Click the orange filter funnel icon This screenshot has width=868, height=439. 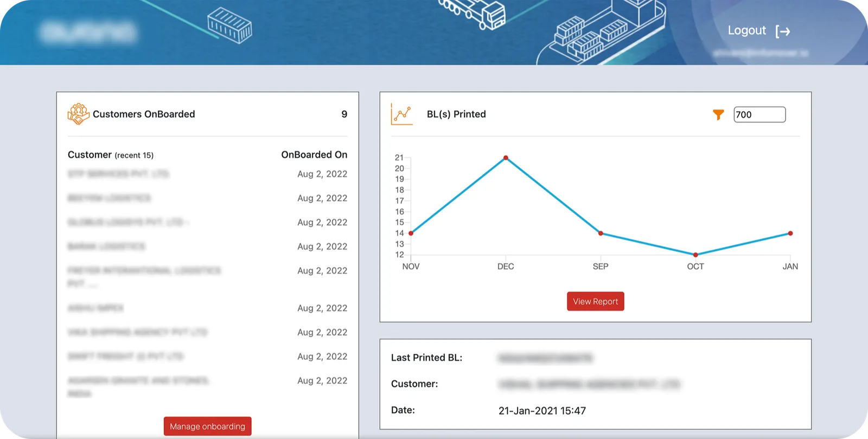pyautogui.click(x=718, y=114)
